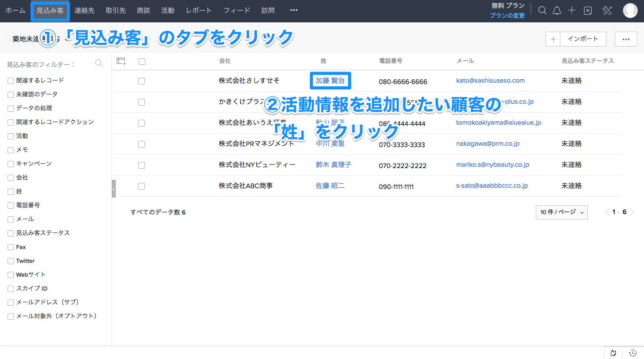Open the clipboard icon in bottom bar
Screen dimensions: 644x359
coord(614,353)
